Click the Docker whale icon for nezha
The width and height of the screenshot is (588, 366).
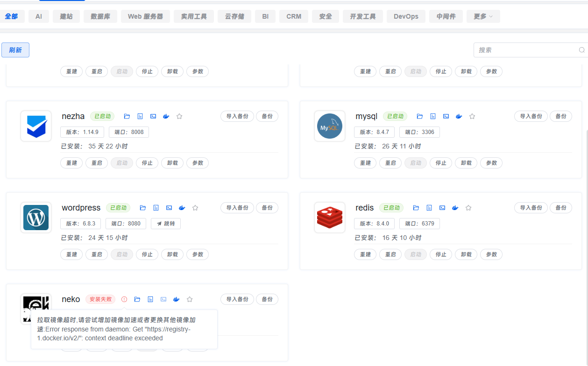click(166, 116)
